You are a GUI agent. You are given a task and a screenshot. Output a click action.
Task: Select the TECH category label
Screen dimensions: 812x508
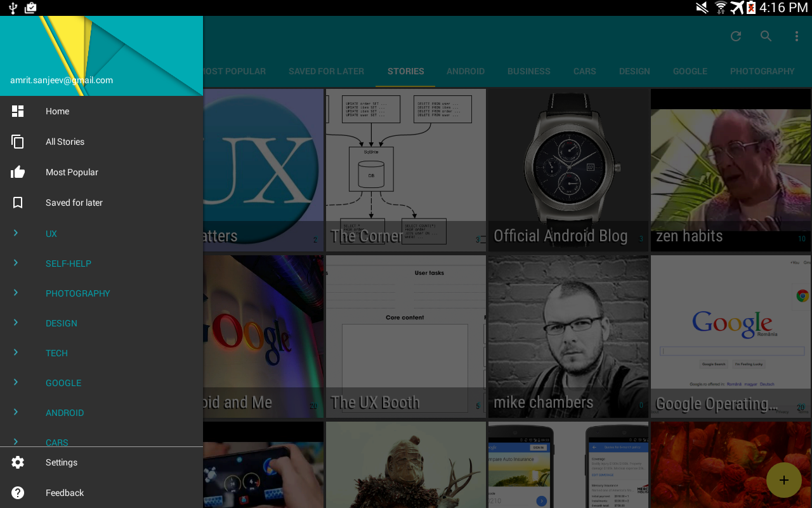[x=56, y=353]
